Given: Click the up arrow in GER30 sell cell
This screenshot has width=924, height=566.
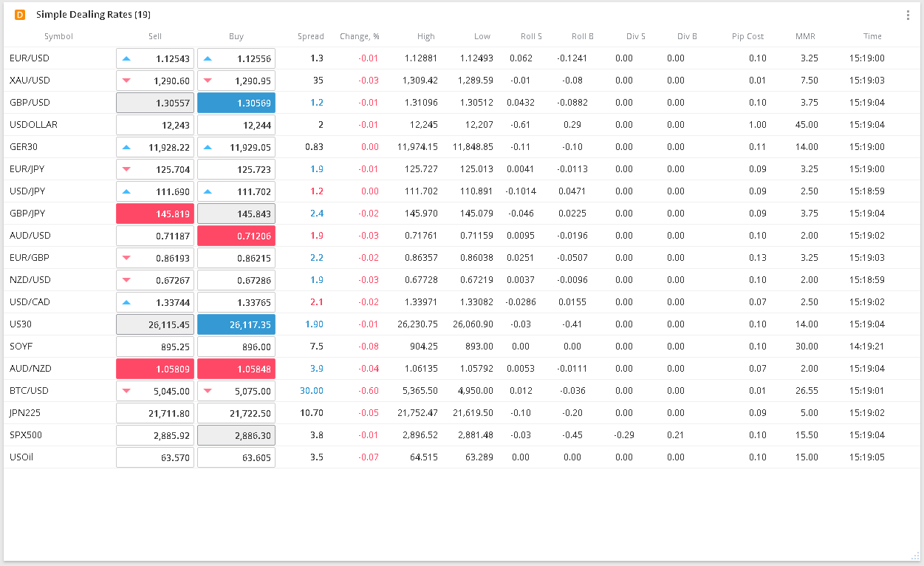Looking at the screenshot, I should [x=127, y=146].
